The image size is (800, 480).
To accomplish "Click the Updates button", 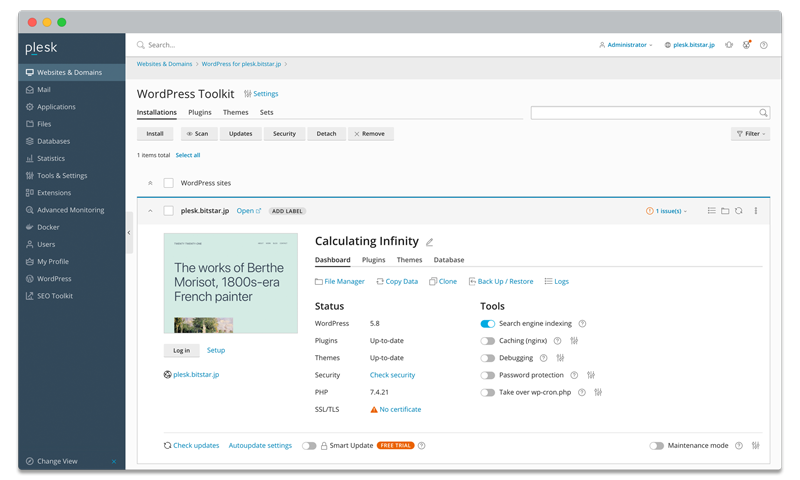I will (240, 134).
